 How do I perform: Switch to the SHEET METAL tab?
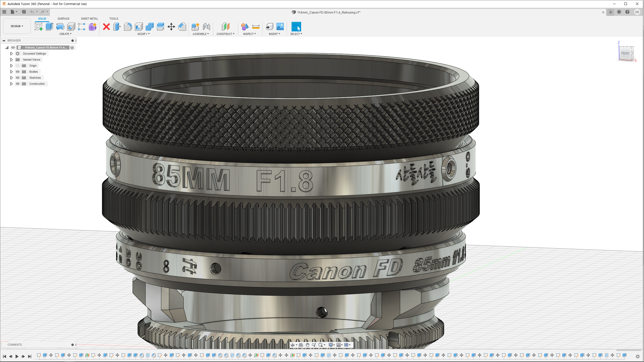tap(89, 19)
